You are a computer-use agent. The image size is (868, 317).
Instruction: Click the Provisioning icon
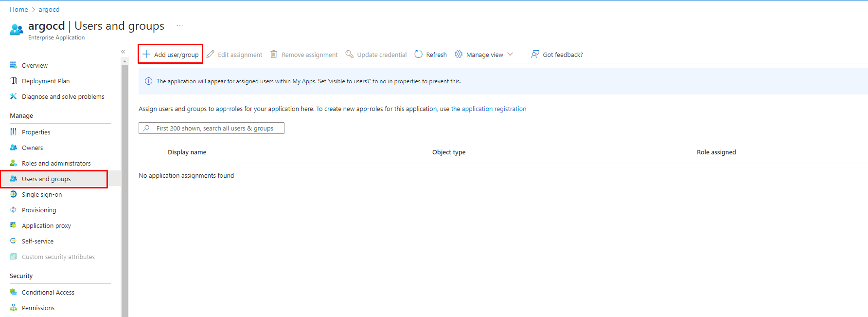(13, 210)
